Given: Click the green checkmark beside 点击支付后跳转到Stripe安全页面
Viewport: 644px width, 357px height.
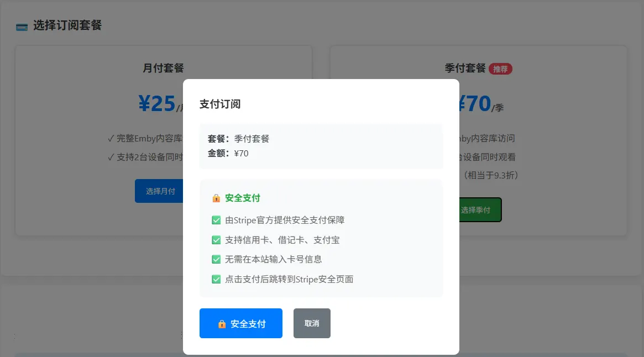Looking at the screenshot, I should pyautogui.click(x=216, y=279).
